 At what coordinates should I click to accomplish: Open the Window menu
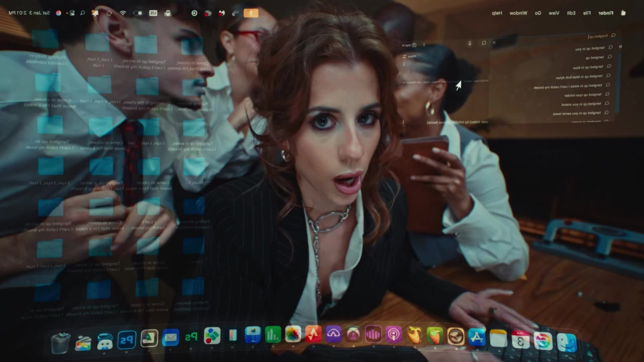pos(518,13)
